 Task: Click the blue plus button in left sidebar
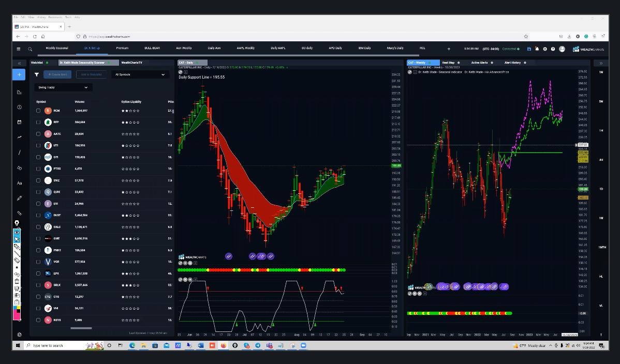(x=19, y=74)
